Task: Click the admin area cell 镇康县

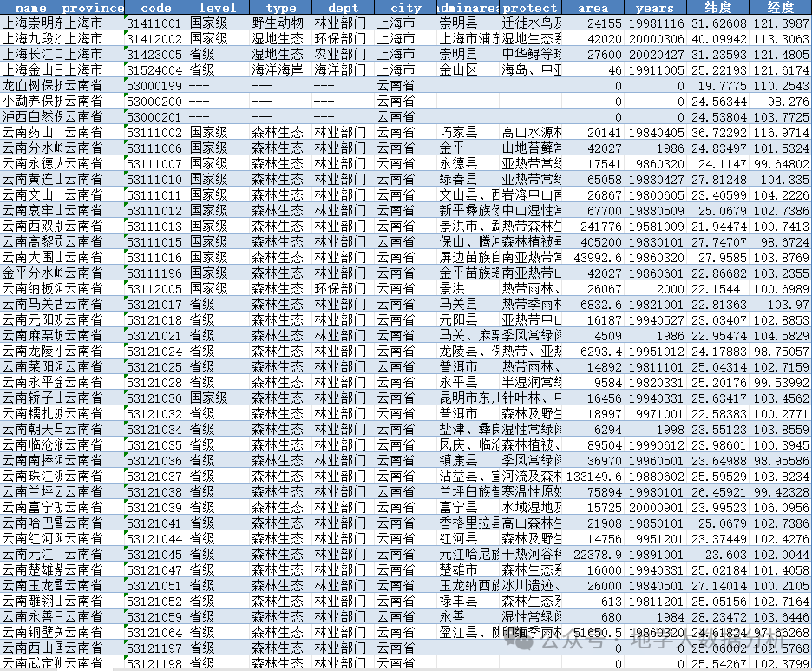Action: click(x=468, y=461)
